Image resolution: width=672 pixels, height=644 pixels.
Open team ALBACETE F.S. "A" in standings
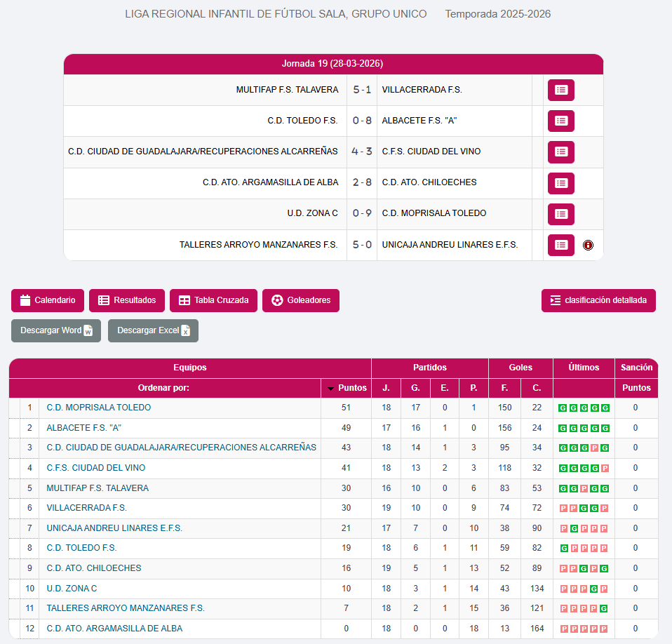point(84,428)
